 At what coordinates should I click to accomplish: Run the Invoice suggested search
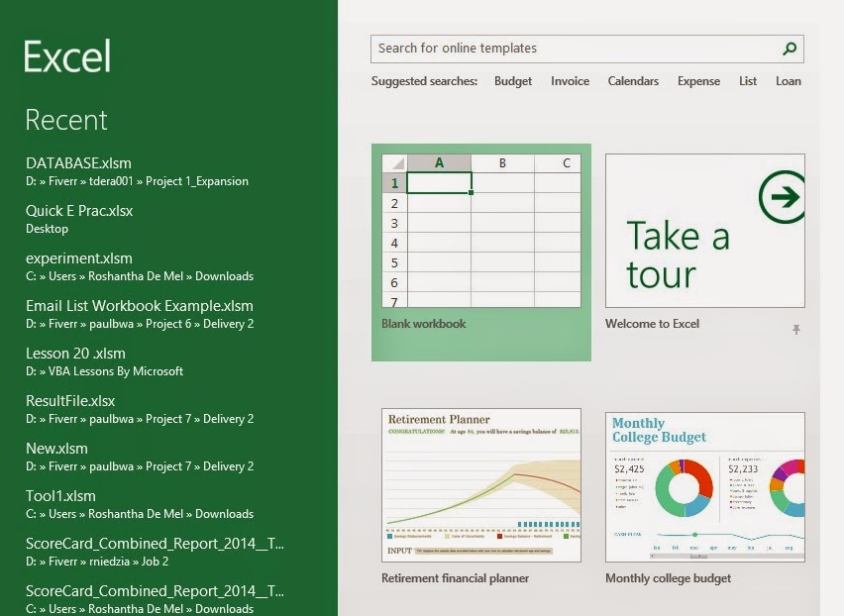[570, 80]
